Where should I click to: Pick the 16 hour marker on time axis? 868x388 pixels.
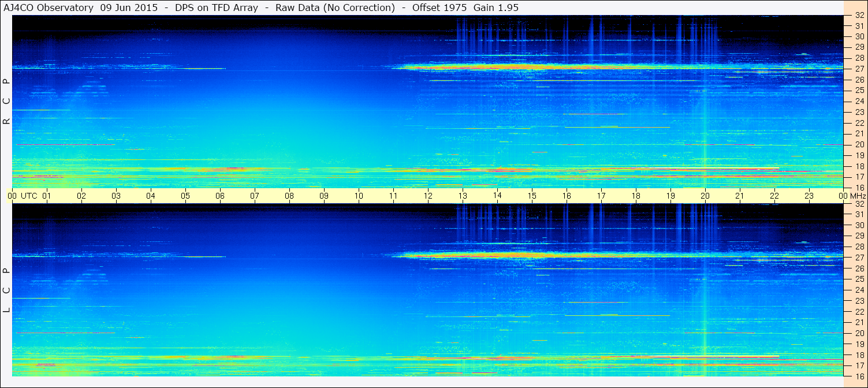567,196
